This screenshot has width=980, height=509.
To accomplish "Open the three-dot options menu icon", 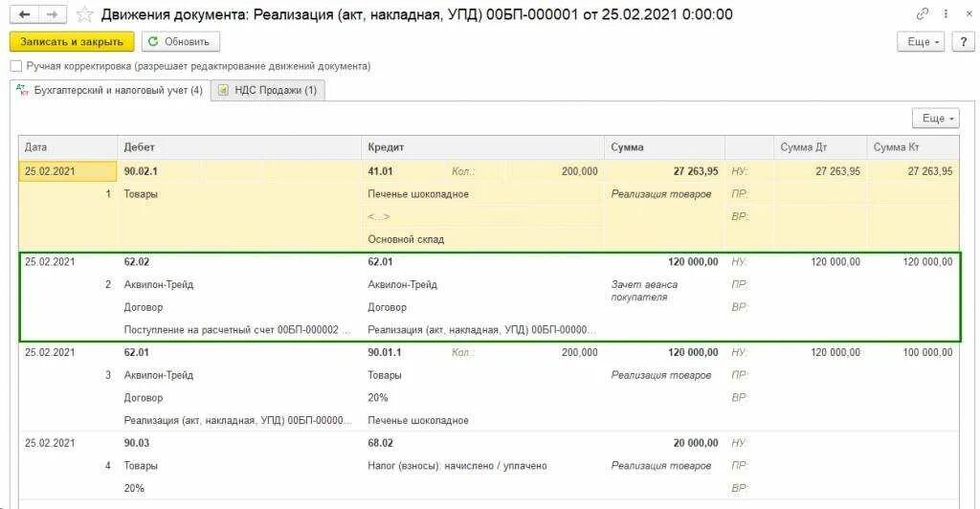I will 946,13.
